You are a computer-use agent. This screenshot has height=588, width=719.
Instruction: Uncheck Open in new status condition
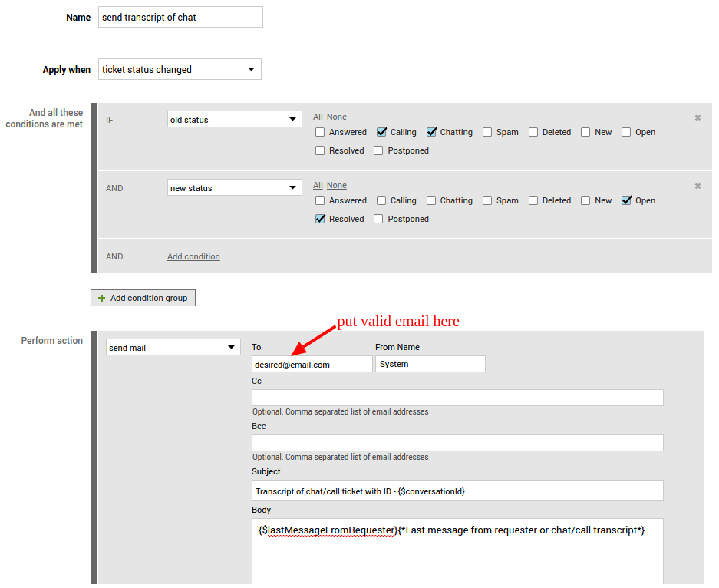[626, 200]
